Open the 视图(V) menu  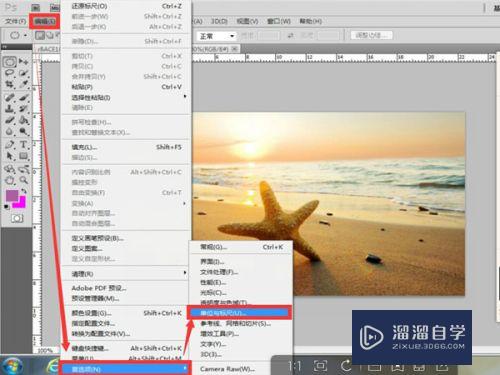coord(247,21)
